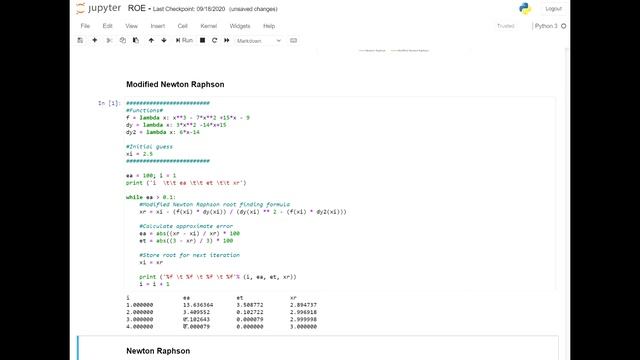Screen dimensions: 640x360
Task: Open the Kernel menu
Action: tap(209, 26)
